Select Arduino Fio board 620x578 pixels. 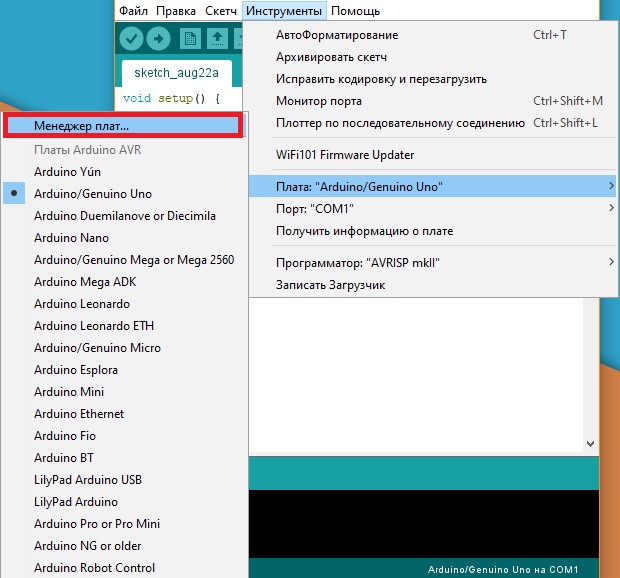[x=124, y=436]
